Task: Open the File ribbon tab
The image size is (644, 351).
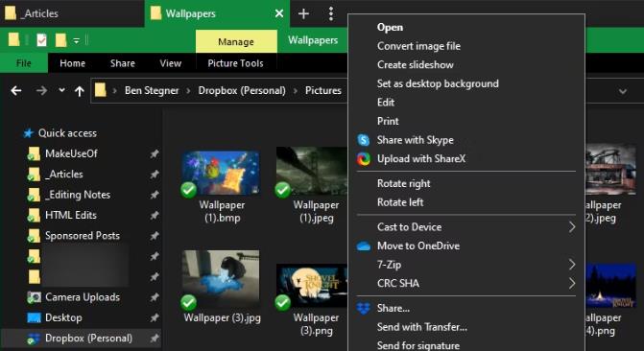Action: pyautogui.click(x=24, y=63)
